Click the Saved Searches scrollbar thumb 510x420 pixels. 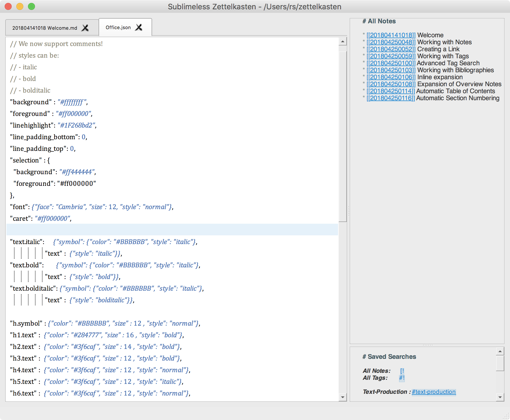pyautogui.click(x=500, y=363)
